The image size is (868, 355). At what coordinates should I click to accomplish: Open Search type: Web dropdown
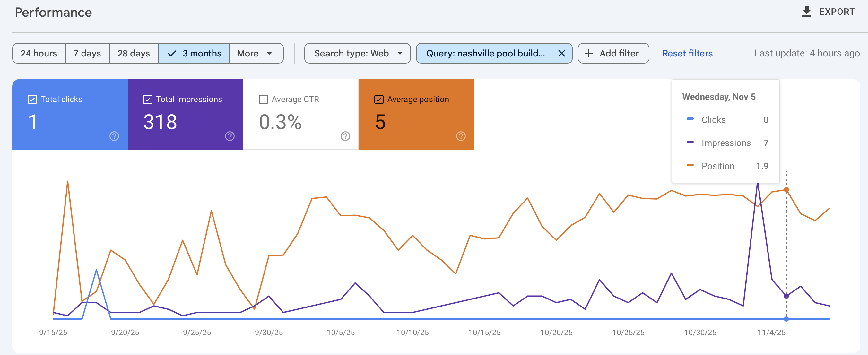point(357,53)
